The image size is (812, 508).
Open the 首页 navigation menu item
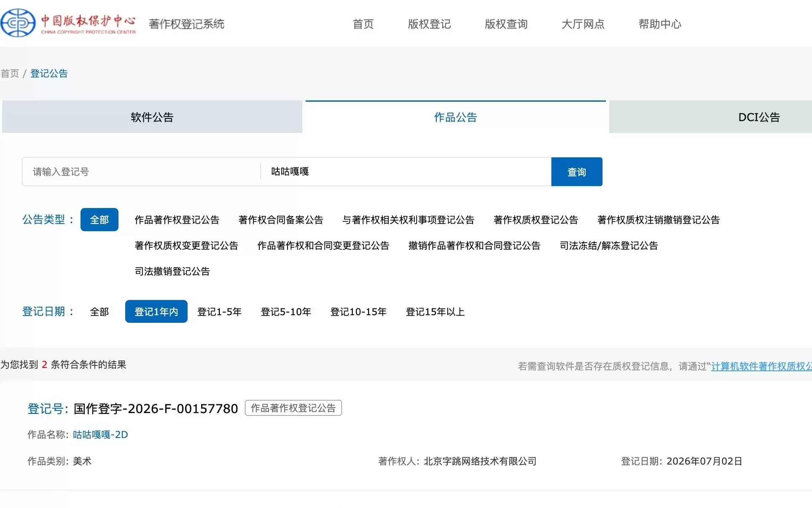363,24
